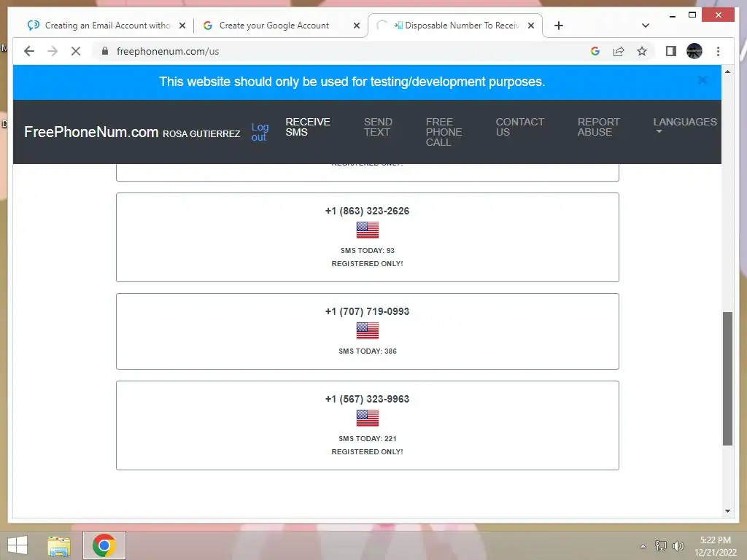Open the Windows Start button

pyautogui.click(x=18, y=545)
